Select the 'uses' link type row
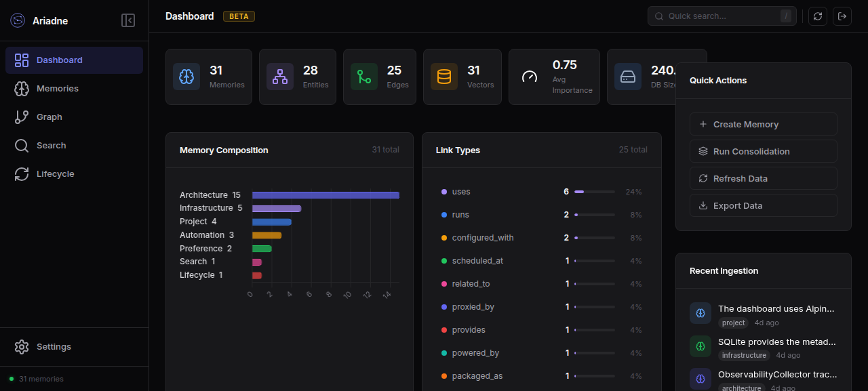 click(541, 192)
